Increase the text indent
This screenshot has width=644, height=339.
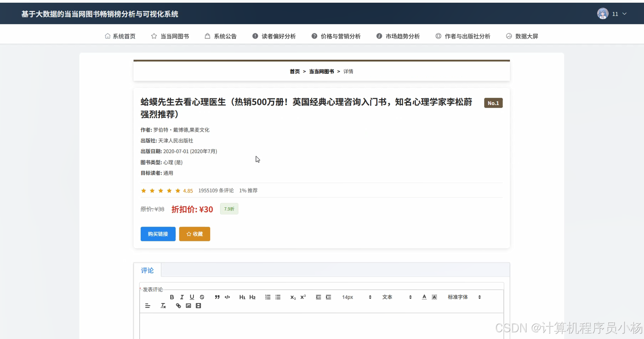click(x=329, y=297)
